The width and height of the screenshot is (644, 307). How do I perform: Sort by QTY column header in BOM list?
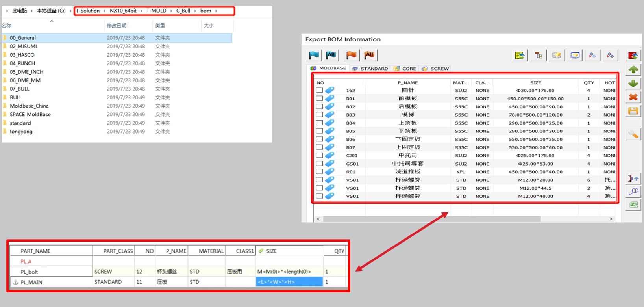point(589,83)
